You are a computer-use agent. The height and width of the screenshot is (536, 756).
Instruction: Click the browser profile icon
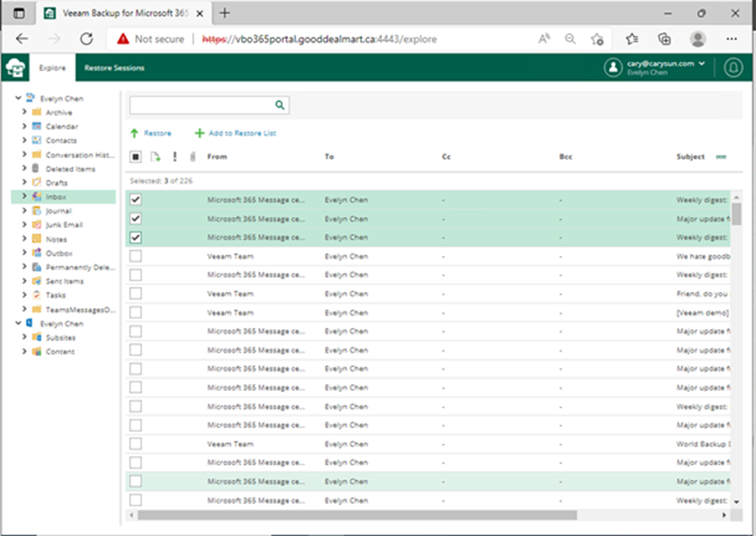point(698,39)
